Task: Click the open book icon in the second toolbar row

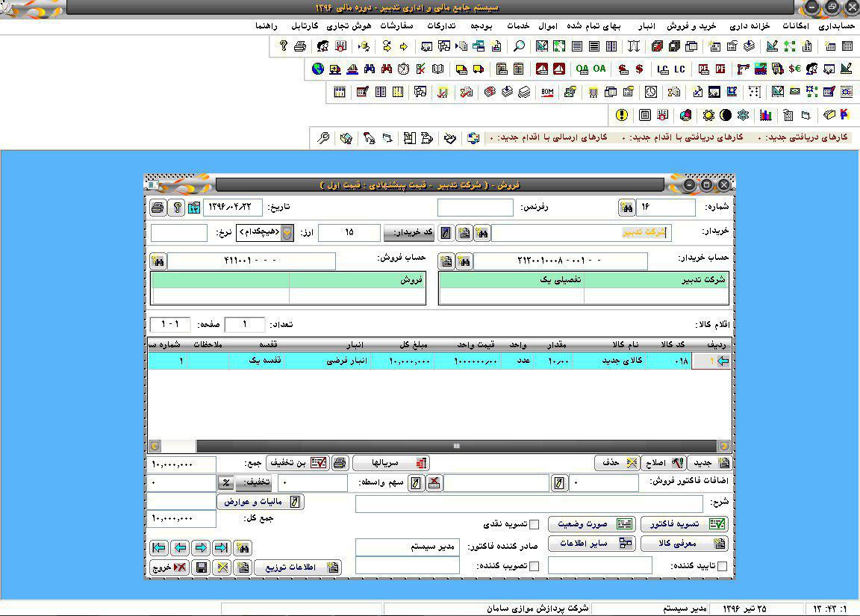Action: coord(437,69)
